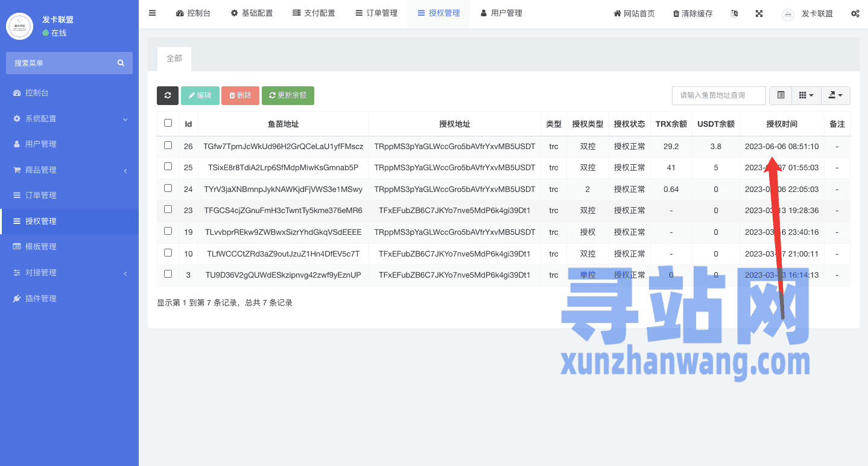Open the columns selection dropdown
The height and width of the screenshot is (466, 868).
(806, 95)
